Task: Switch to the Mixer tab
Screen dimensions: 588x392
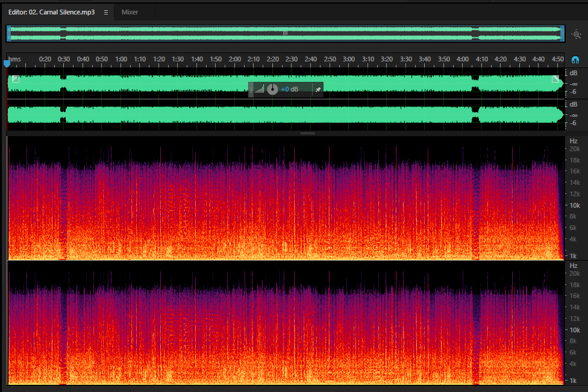Action: pos(130,12)
